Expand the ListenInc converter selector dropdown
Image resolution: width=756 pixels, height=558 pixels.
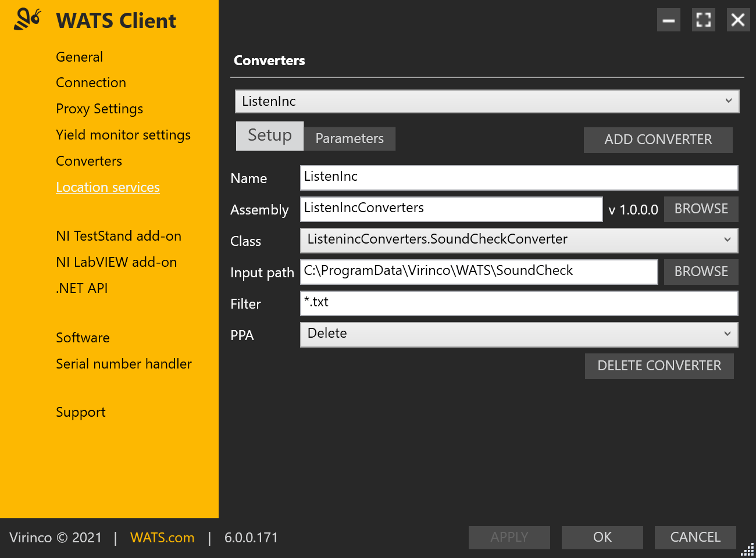tap(487, 101)
